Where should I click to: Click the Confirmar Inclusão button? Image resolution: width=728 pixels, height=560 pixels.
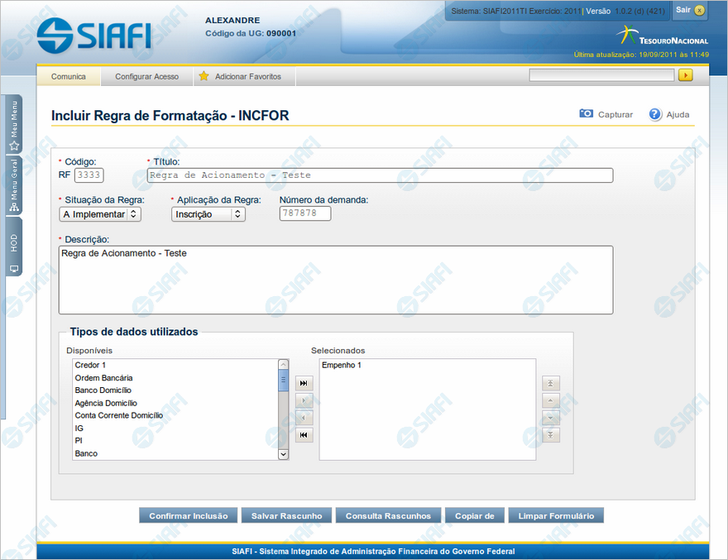click(x=189, y=515)
